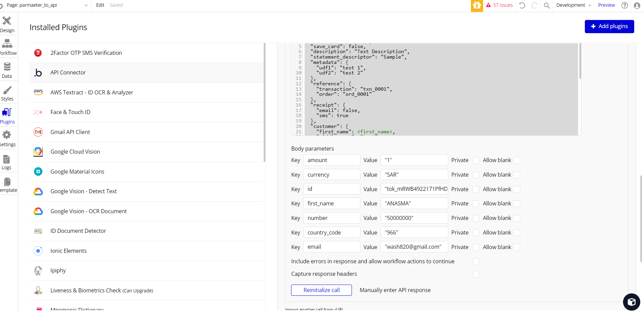The width and height of the screenshot is (644, 312).
Task: Toggle Allow blank for amount parameter
Action: [517, 160]
